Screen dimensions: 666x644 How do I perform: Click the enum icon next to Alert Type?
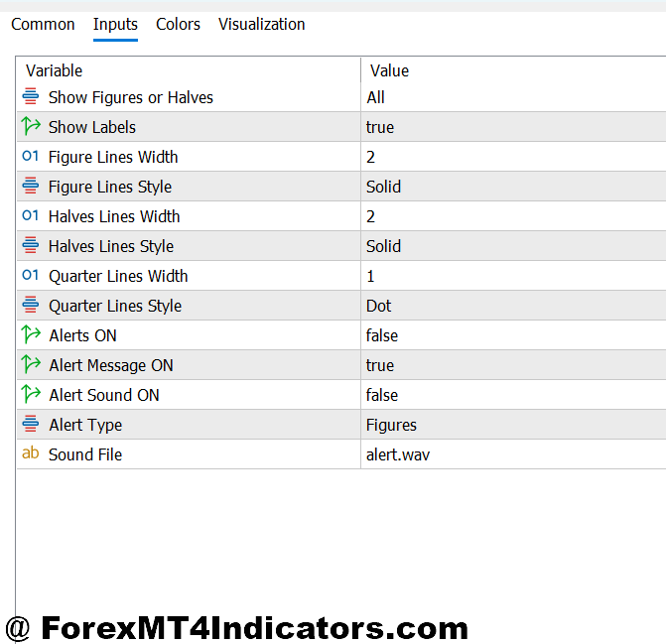[x=30, y=425]
